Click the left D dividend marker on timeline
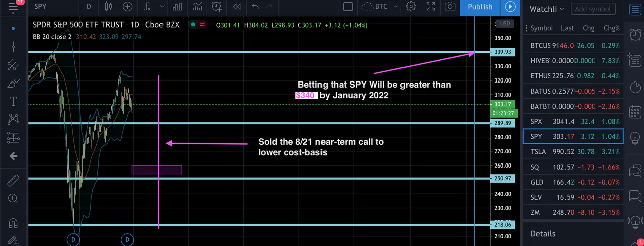This screenshot has width=644, height=246. point(73,240)
